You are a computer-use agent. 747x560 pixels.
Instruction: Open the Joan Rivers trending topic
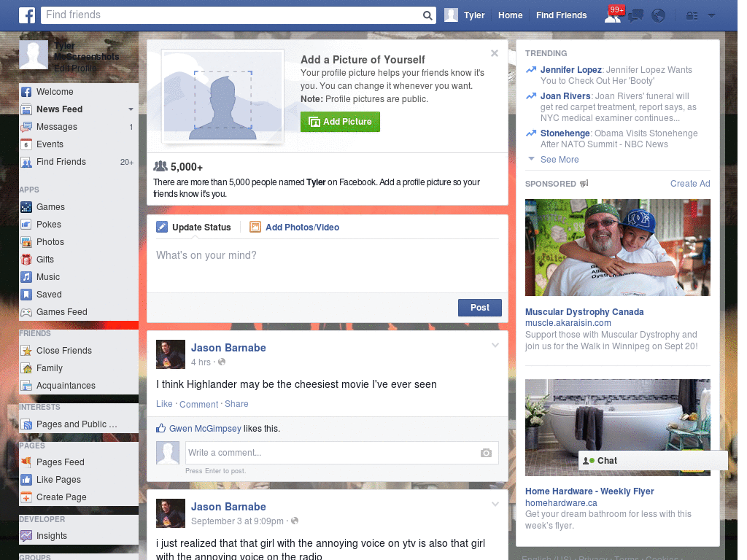click(x=565, y=96)
